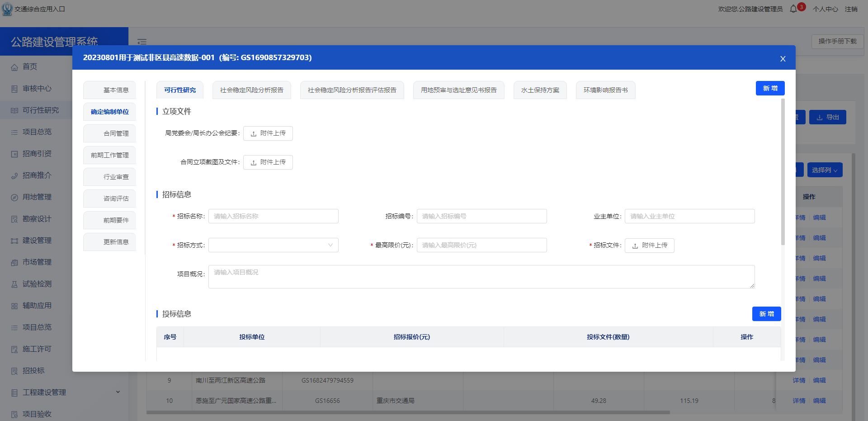868x421 pixels.
Task: Click 详情 link in row 10
Action: 799,401
